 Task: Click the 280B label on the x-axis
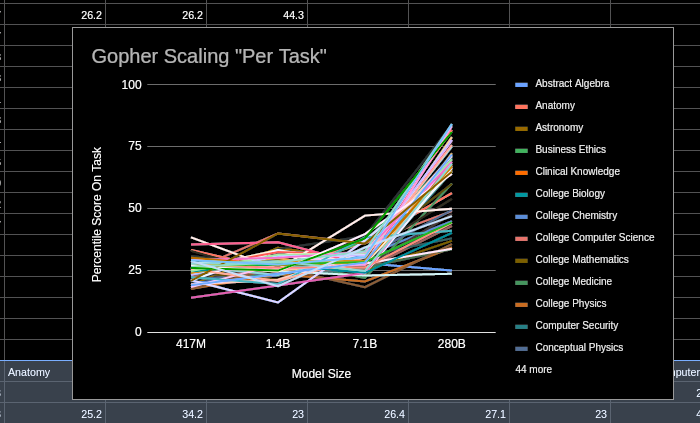pos(451,344)
